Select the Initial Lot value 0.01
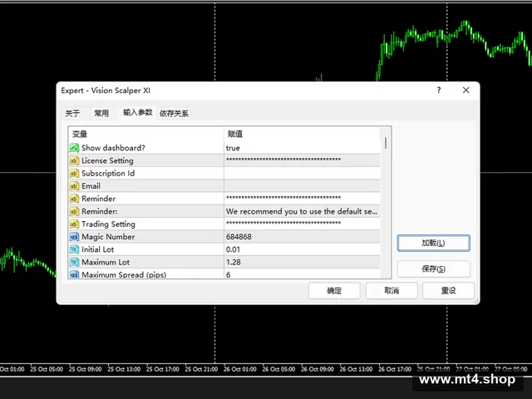 (x=233, y=249)
